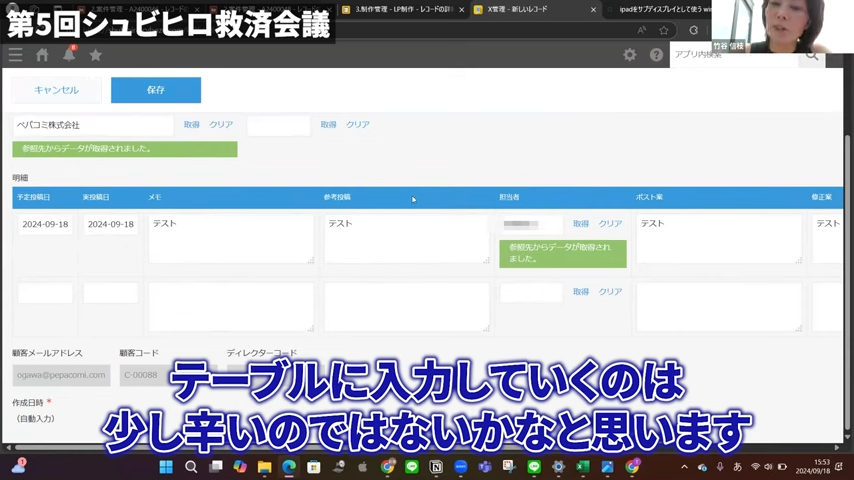
Task: Show hidden system tray icons
Action: 684,467
